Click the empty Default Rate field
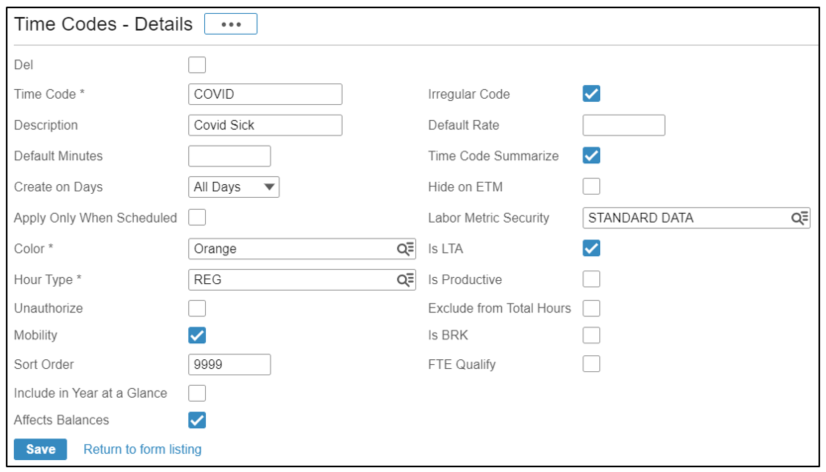The height and width of the screenshot is (472, 826). pos(624,125)
